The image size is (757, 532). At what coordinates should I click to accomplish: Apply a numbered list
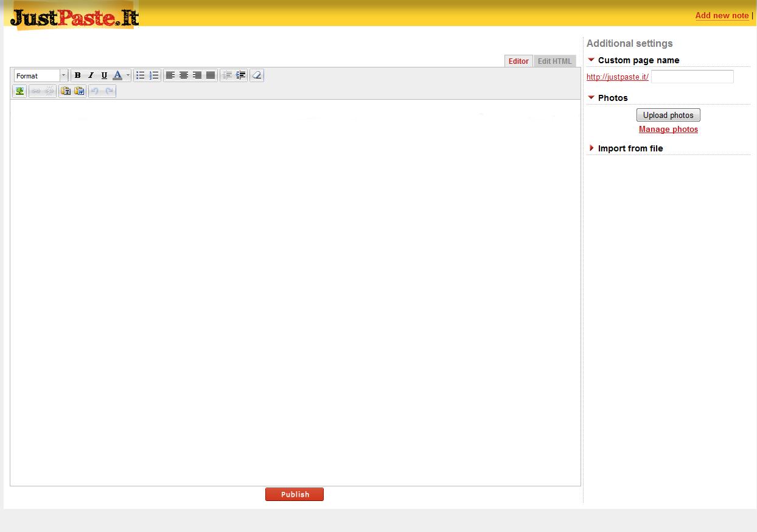click(154, 75)
